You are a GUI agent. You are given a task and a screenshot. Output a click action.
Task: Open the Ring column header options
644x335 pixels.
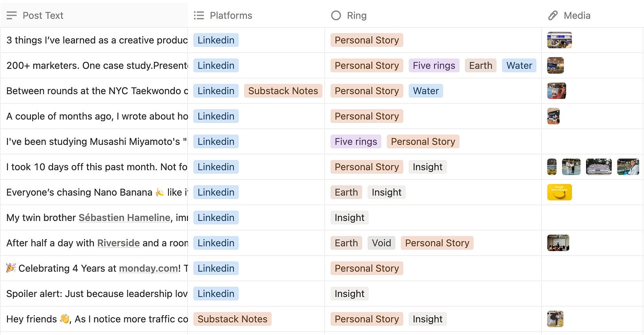coord(356,15)
